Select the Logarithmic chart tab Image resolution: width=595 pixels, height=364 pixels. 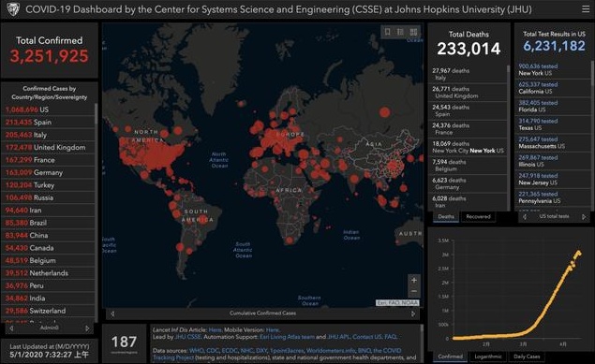tap(488, 357)
